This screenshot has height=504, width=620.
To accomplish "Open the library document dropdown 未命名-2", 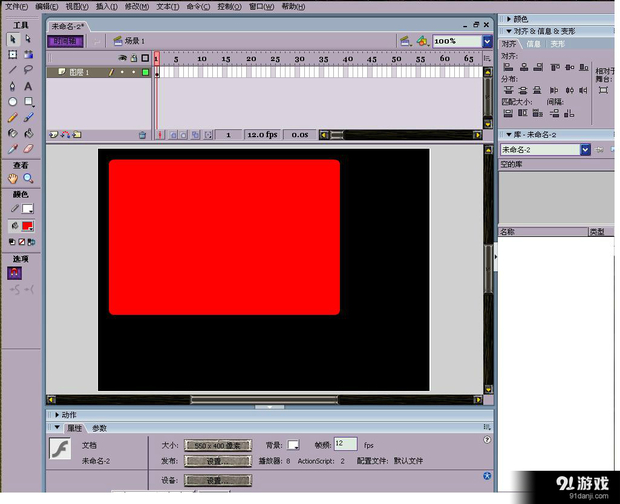I will point(586,150).
